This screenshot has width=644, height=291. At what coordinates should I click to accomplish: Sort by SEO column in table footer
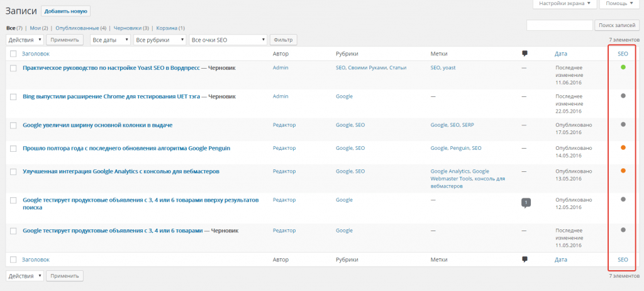623,260
